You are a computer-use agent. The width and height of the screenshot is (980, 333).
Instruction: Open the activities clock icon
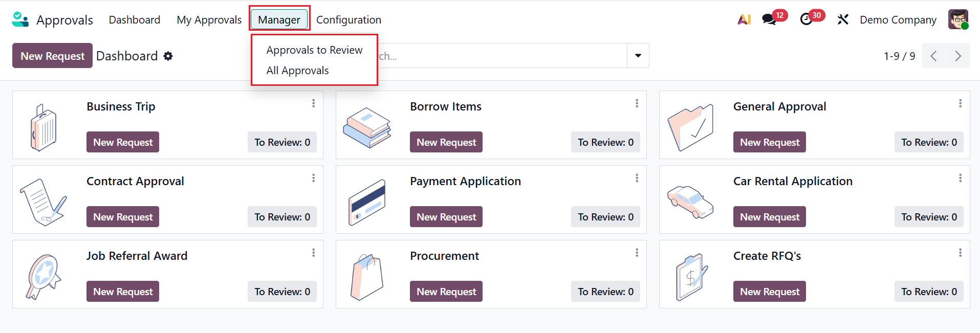(807, 19)
